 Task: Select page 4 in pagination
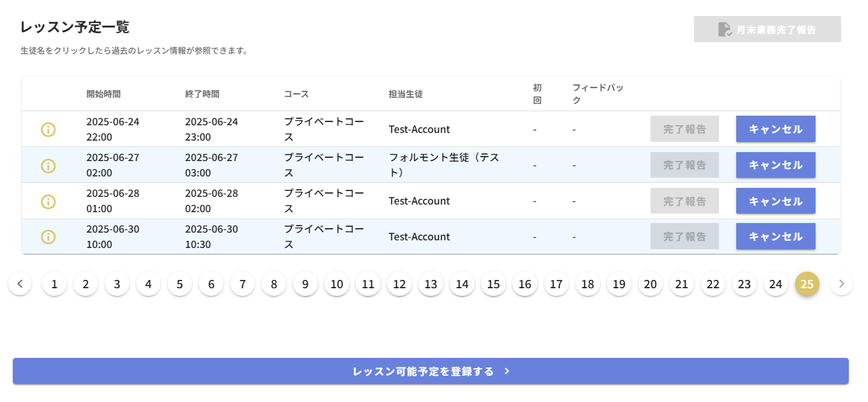pos(148,284)
